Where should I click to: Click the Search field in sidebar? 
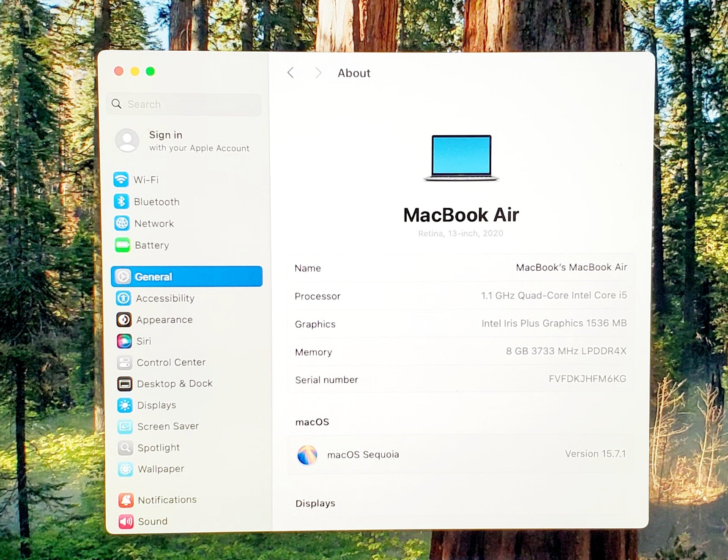(184, 104)
